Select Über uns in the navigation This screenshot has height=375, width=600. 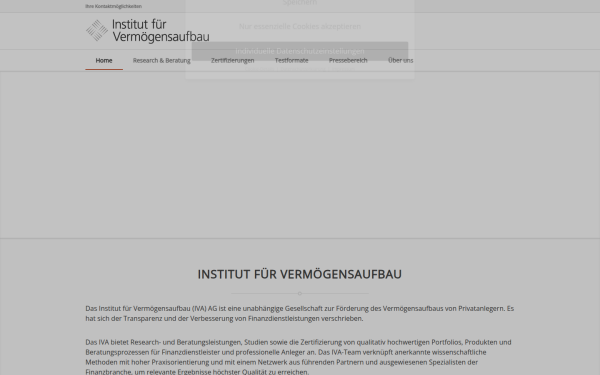coord(400,60)
